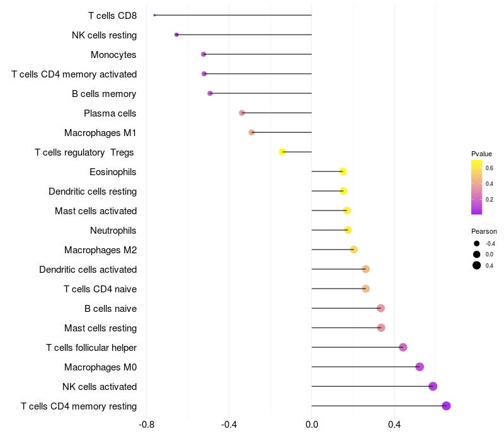Click the Pearson 0.0 legend circle
The width and height of the screenshot is (504, 441).
pos(477,255)
